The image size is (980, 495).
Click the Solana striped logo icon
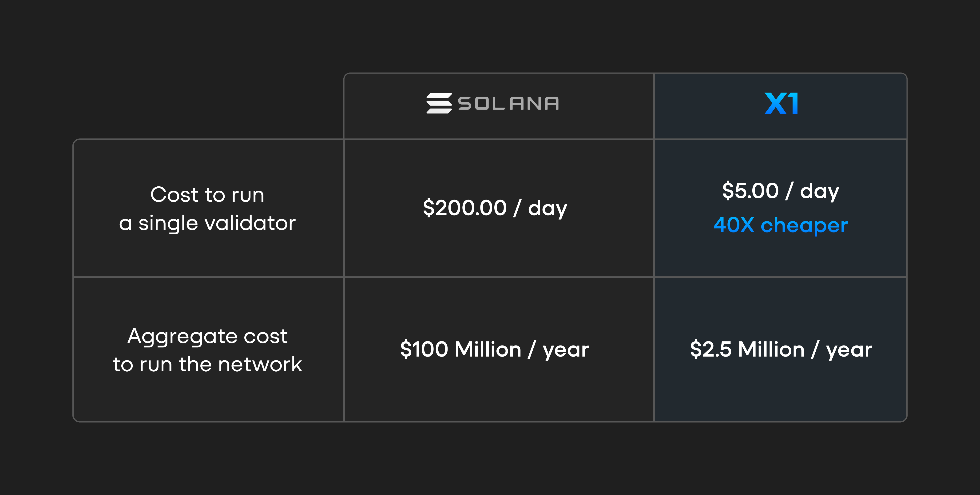click(439, 103)
